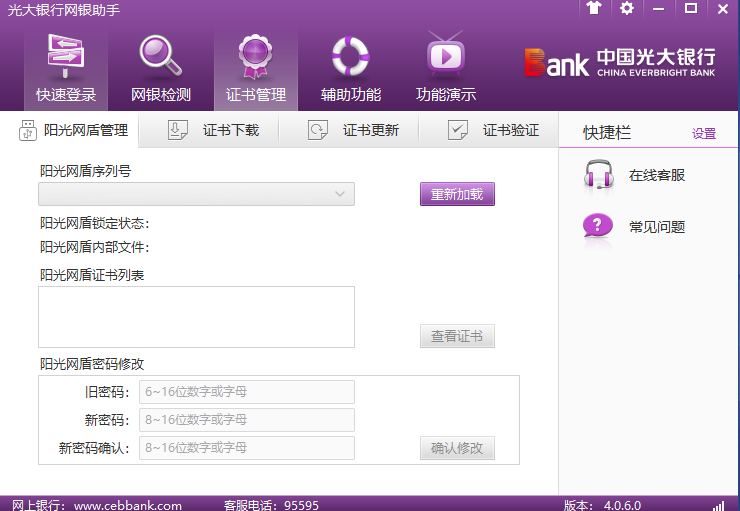Screen dimensions: 740x511
Task: Click the headset icon for 在线客服
Action: coord(598,175)
